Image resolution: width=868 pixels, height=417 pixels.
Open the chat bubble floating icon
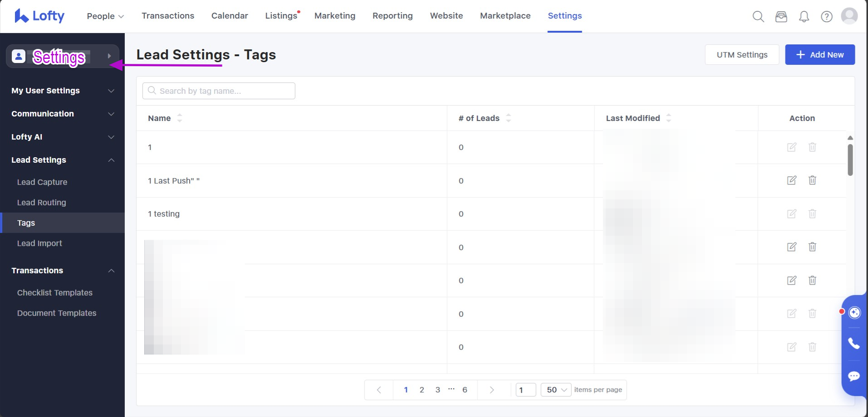[x=854, y=376]
